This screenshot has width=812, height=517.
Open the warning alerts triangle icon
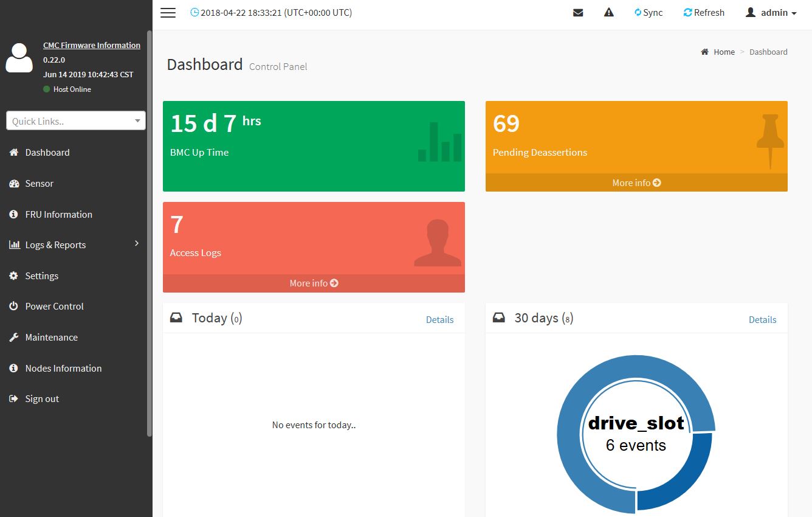click(x=608, y=13)
